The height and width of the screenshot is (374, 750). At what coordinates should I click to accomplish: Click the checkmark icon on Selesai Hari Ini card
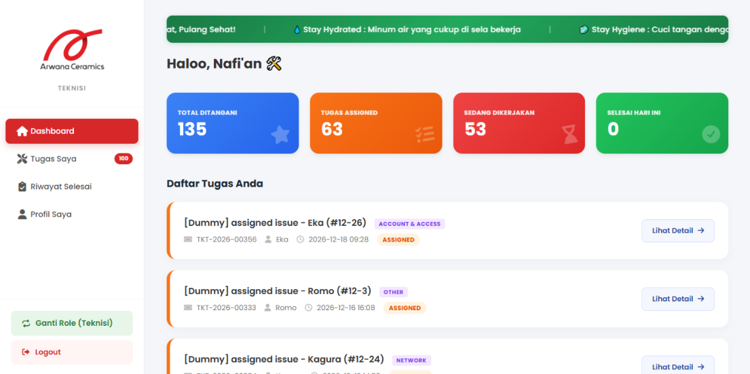pos(711,134)
